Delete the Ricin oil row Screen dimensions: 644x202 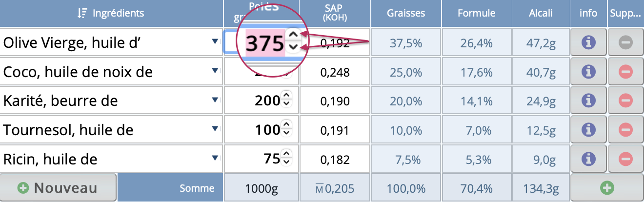625,159
